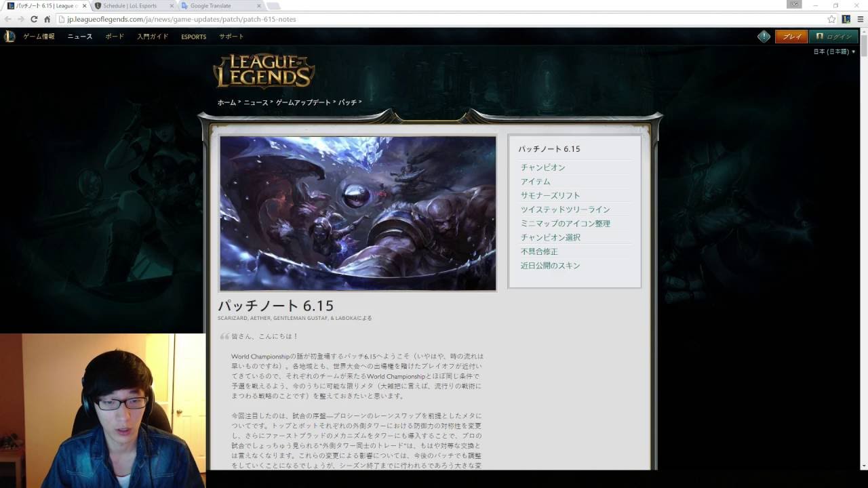Jump to チャンピオン section in sidebar

[x=542, y=167]
